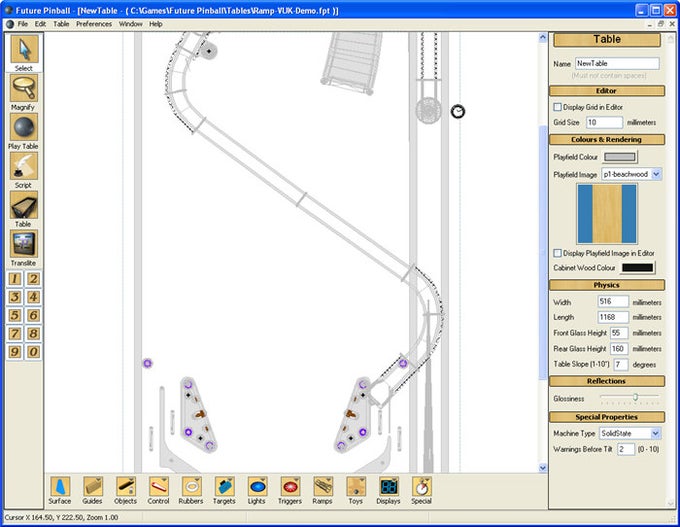680x527 pixels.
Task: Open the Edit menu
Action: [x=40, y=24]
